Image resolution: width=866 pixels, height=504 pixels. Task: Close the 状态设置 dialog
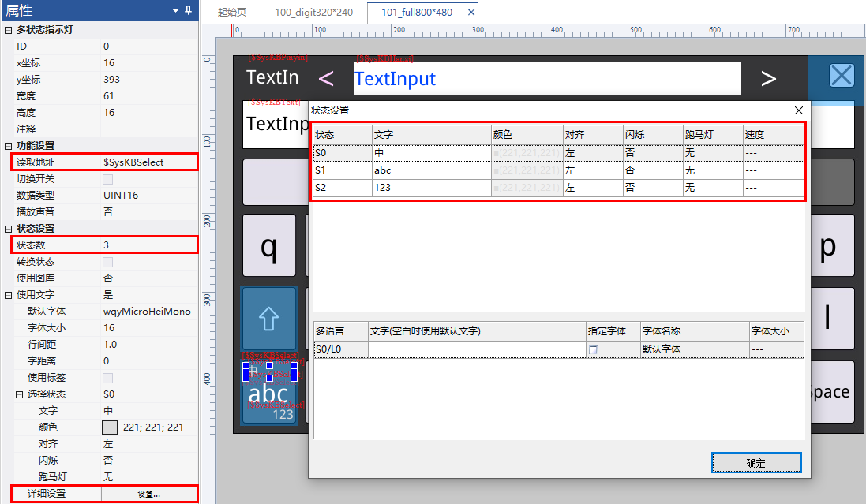799,110
